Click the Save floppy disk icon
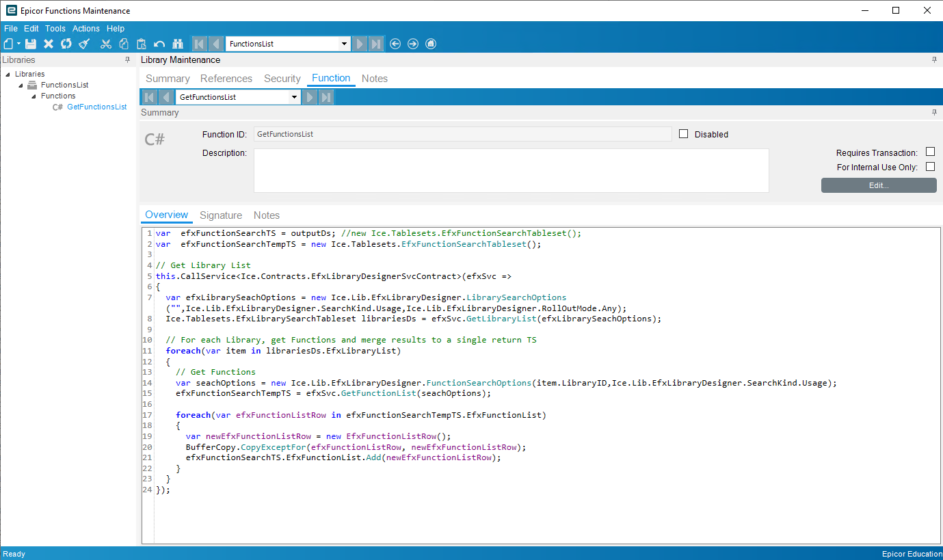This screenshot has height=560, width=943. 31,44
